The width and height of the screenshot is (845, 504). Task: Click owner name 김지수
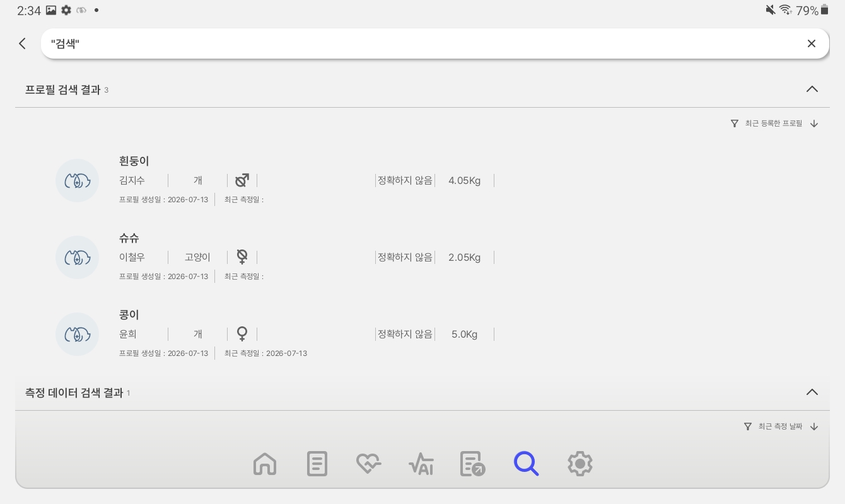point(132,181)
